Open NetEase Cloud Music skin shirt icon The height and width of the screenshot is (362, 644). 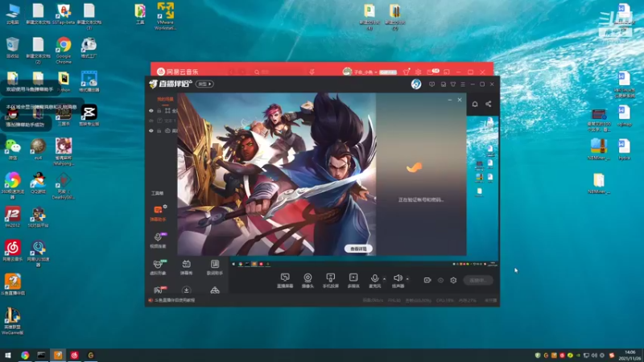407,72
